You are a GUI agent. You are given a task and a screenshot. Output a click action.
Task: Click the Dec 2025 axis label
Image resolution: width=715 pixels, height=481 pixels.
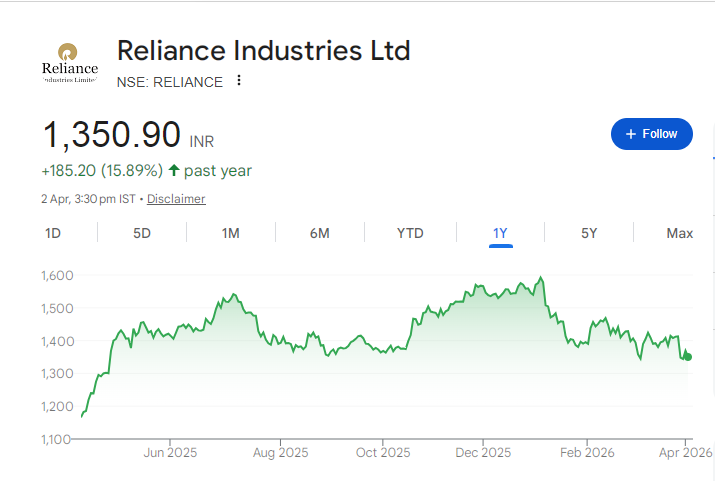coord(483,453)
